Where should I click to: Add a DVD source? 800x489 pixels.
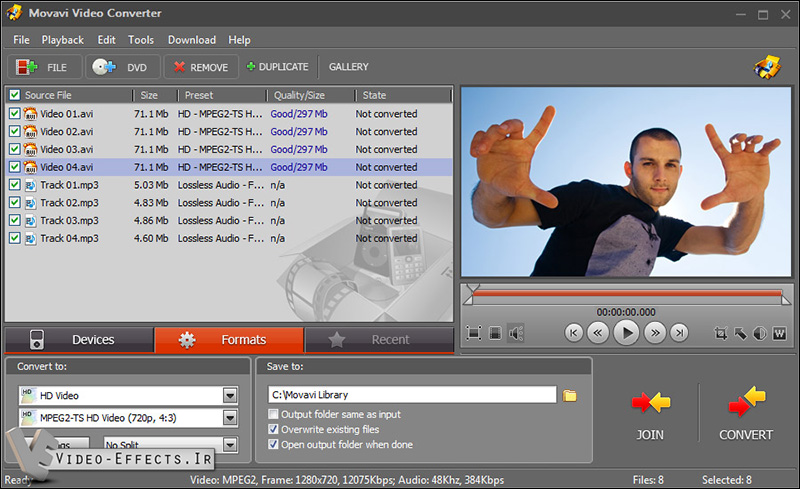tap(123, 67)
